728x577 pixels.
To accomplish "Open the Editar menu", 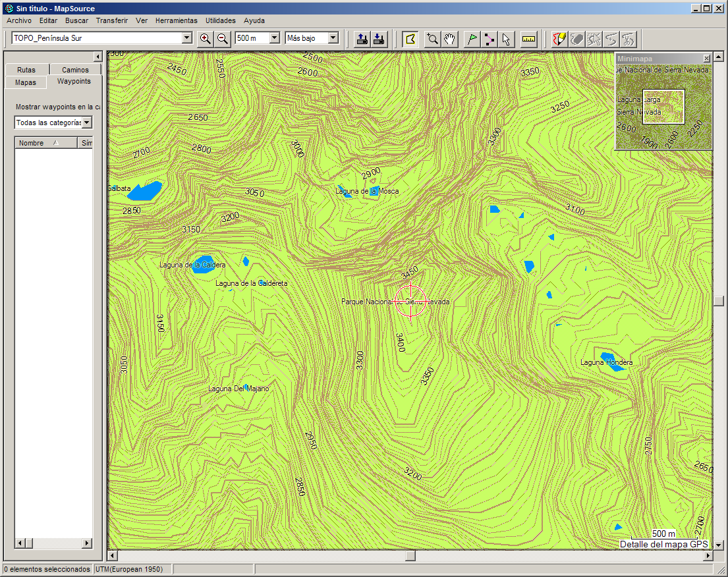I will coord(48,20).
